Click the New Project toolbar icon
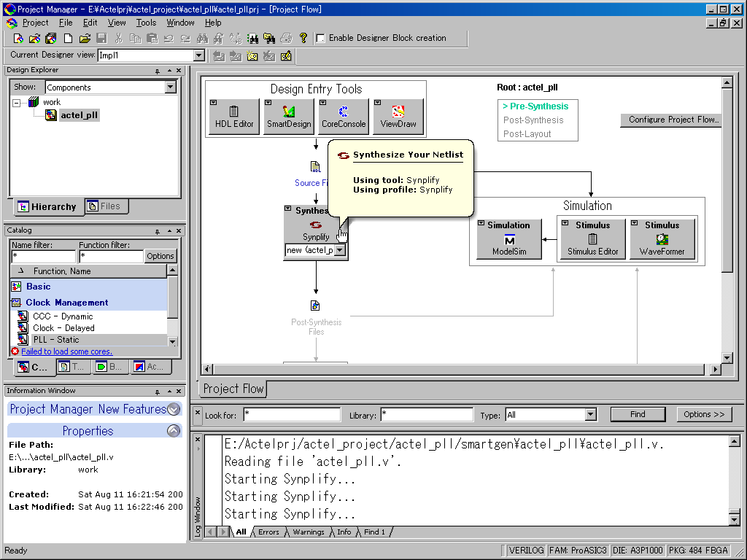This screenshot has width=747, height=560. [18, 38]
